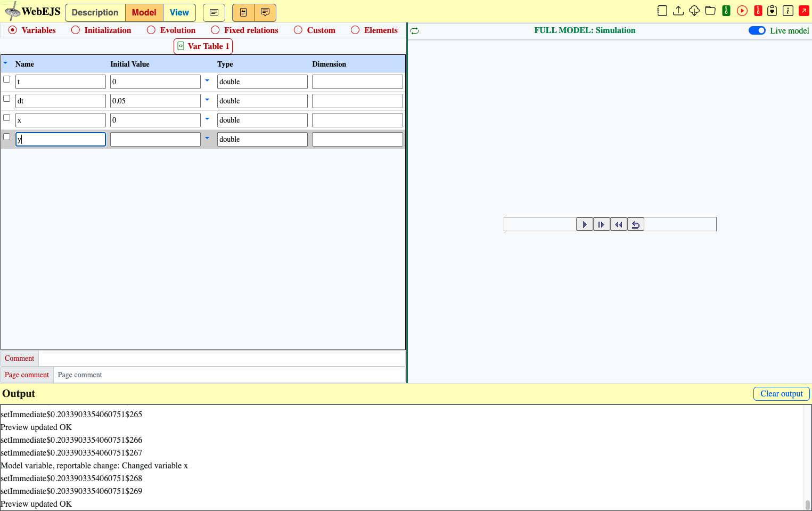The width and height of the screenshot is (812, 511).
Task: Open the dropdown arrow for dt initial value
Action: 207,100
